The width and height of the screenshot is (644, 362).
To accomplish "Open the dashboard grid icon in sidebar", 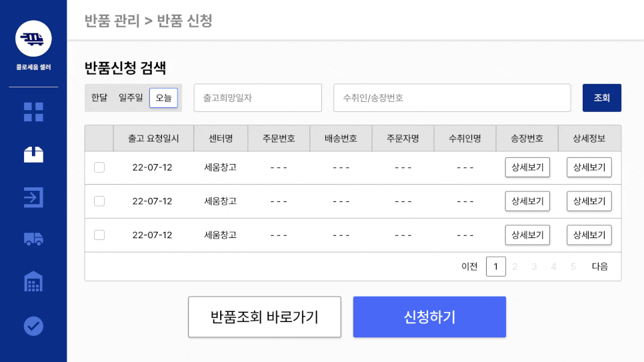I will coord(33,112).
